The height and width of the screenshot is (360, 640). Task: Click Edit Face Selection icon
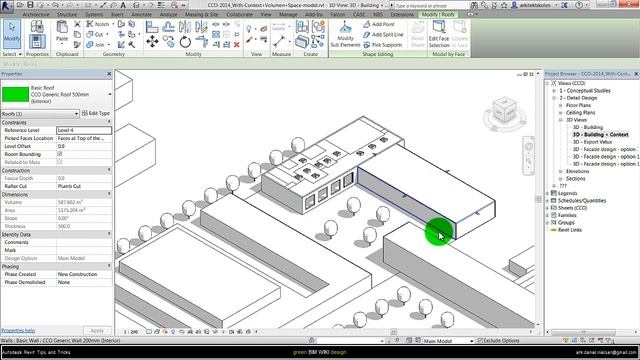[x=439, y=34]
